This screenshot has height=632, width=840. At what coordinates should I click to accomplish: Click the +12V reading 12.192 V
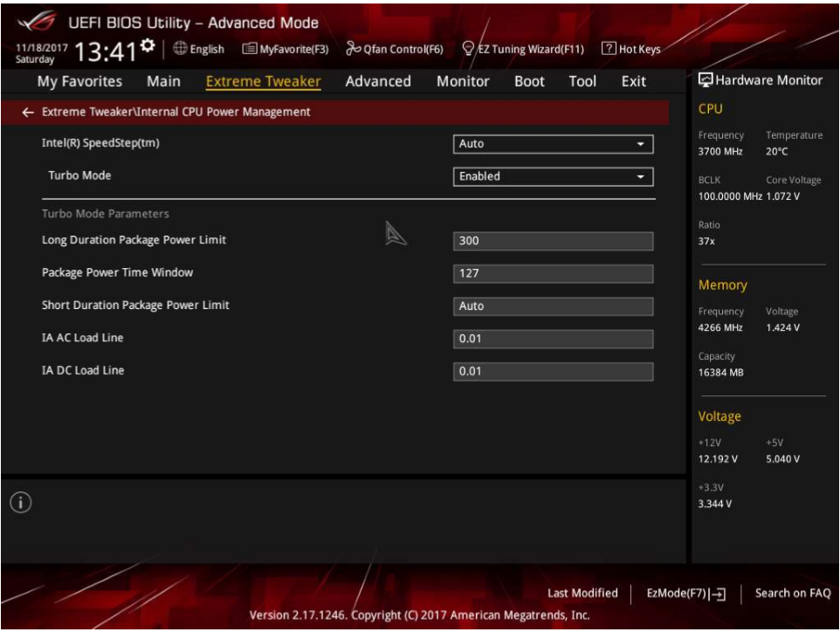(718, 459)
